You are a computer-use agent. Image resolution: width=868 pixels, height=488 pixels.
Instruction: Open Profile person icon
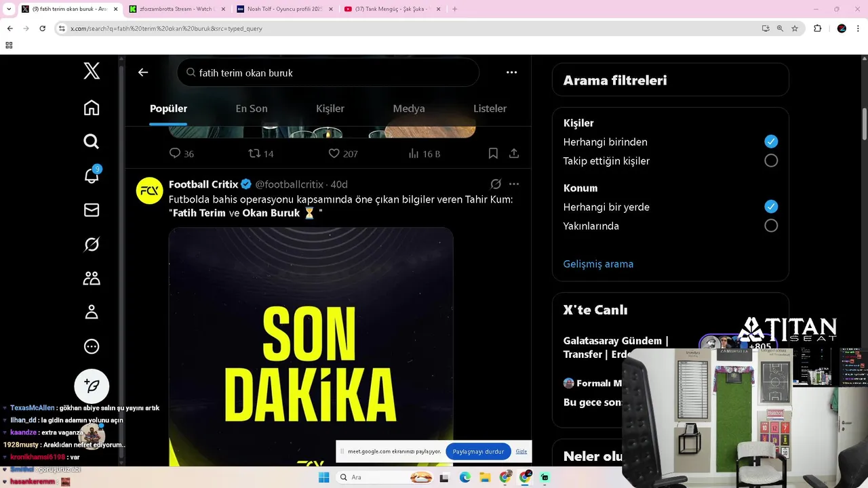(x=92, y=312)
